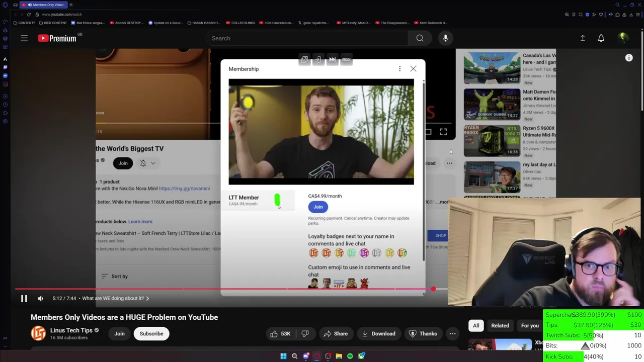Viewport: 644px width, 362px height.
Task: Open the Canada's Las Vegas video thumbnail
Action: (492, 68)
